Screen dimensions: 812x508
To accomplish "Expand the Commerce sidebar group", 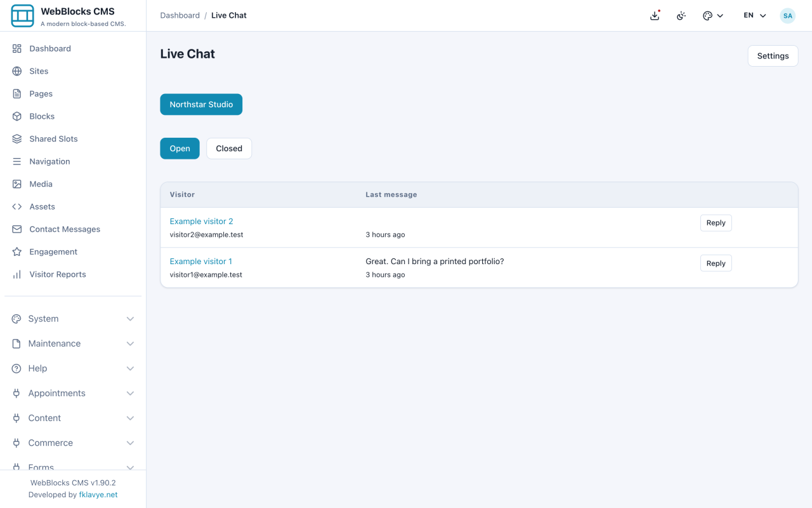I will point(73,443).
